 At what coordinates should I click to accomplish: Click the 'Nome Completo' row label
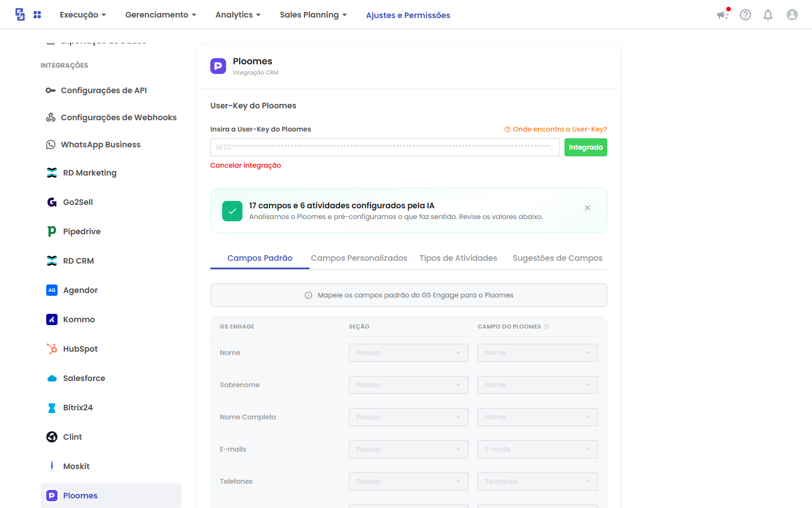[248, 417]
